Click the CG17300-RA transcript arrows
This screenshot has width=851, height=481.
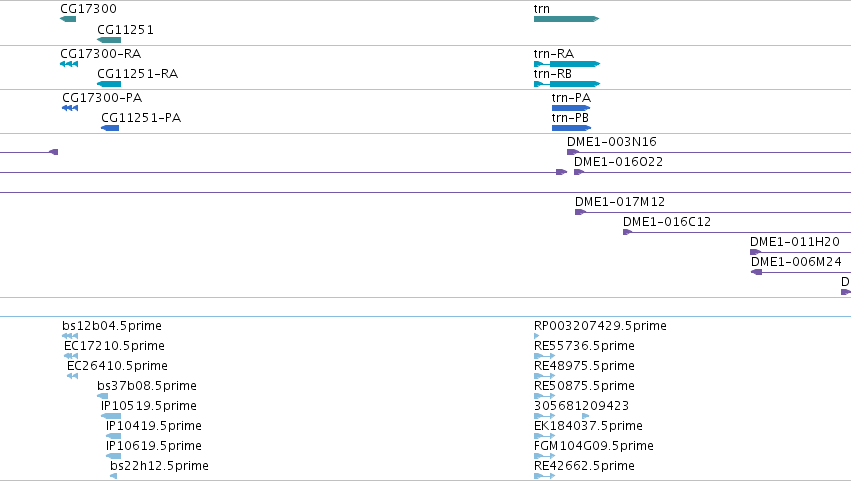coord(69,64)
